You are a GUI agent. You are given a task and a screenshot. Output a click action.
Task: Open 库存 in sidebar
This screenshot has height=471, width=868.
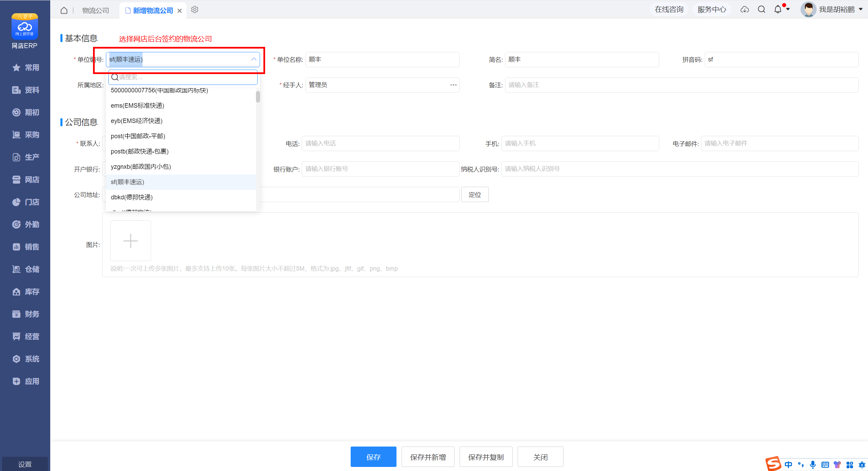click(x=25, y=292)
